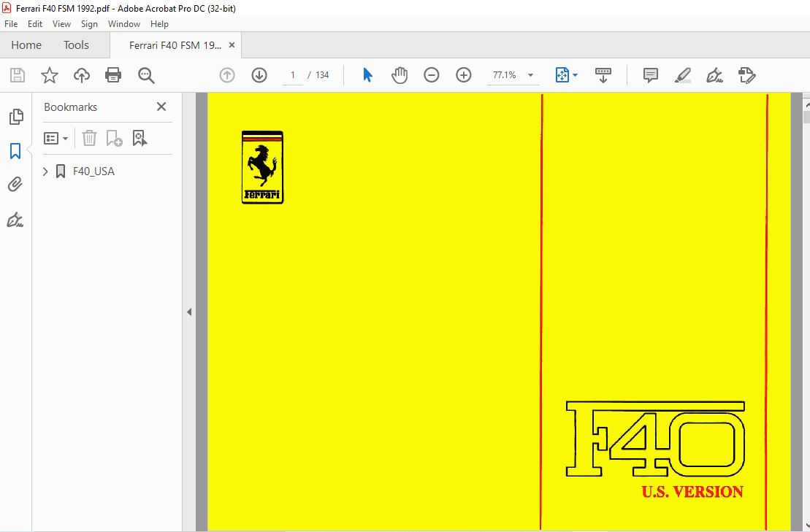
Task: Open the zoom level dropdown
Action: pyautogui.click(x=530, y=75)
